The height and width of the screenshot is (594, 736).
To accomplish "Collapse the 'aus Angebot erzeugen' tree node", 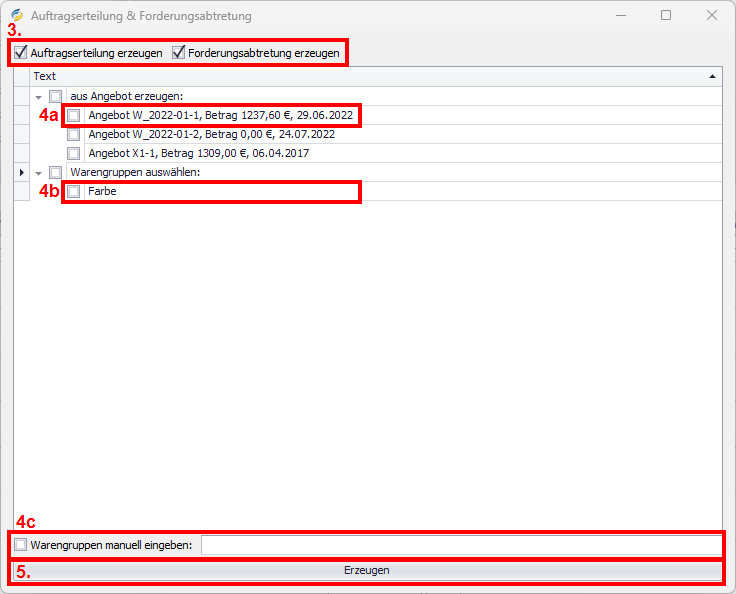I will pyautogui.click(x=38, y=97).
